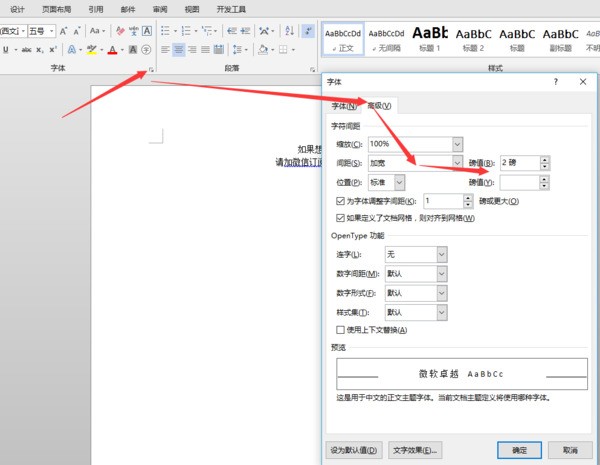Click the underline U icon
This screenshot has height=465, width=600.
(5, 50)
